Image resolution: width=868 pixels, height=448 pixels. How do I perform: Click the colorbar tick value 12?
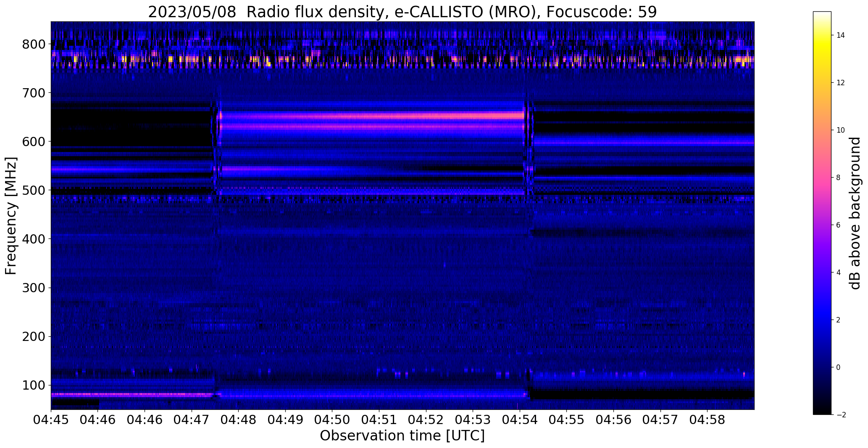[x=841, y=83]
